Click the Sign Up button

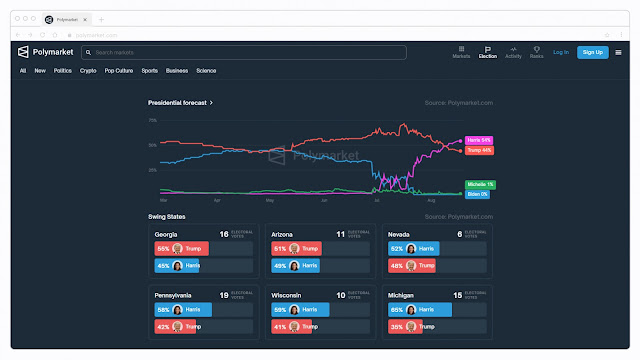[x=593, y=52]
